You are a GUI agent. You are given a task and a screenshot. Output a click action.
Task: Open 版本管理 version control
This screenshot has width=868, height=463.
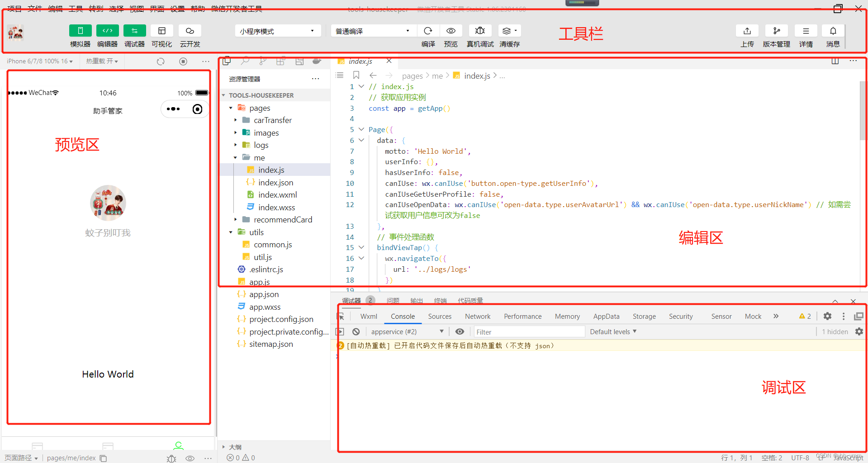click(x=776, y=31)
